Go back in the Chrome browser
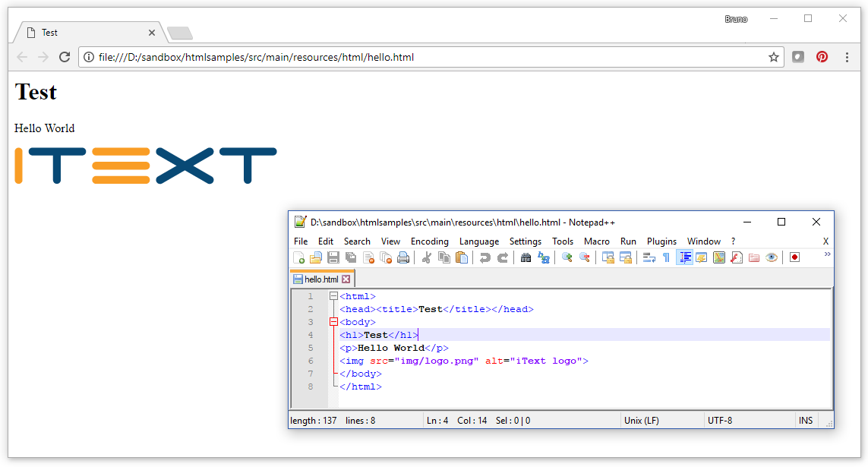 (x=22, y=57)
